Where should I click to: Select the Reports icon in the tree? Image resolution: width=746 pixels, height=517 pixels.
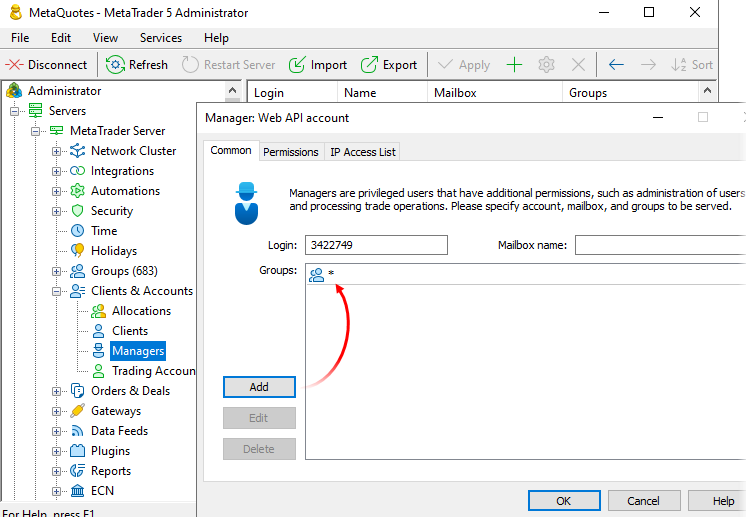coord(78,470)
